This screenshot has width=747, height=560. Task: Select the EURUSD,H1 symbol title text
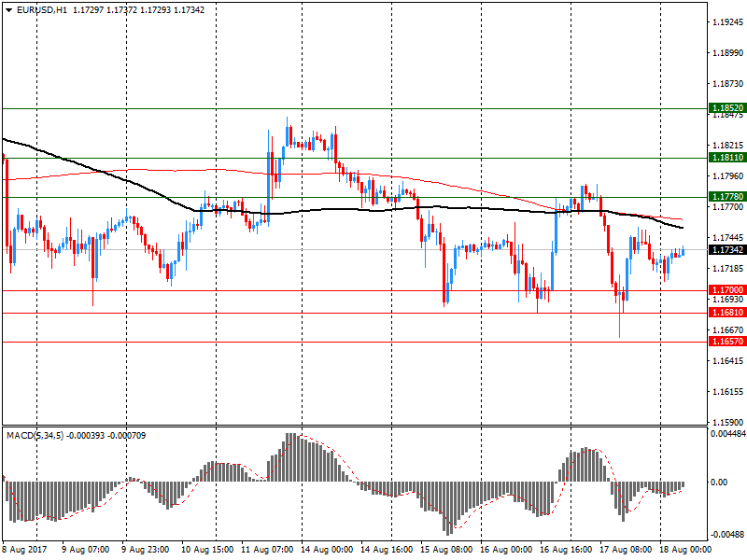coord(42,10)
